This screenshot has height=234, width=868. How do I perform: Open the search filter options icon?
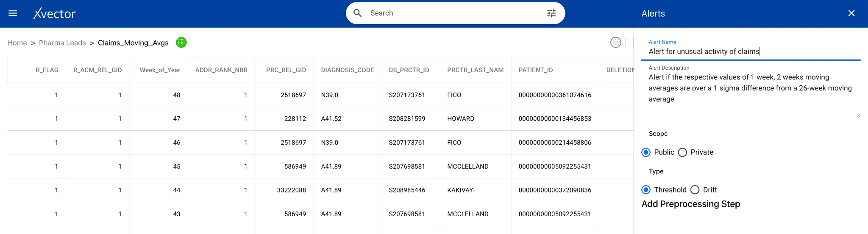pyautogui.click(x=551, y=13)
